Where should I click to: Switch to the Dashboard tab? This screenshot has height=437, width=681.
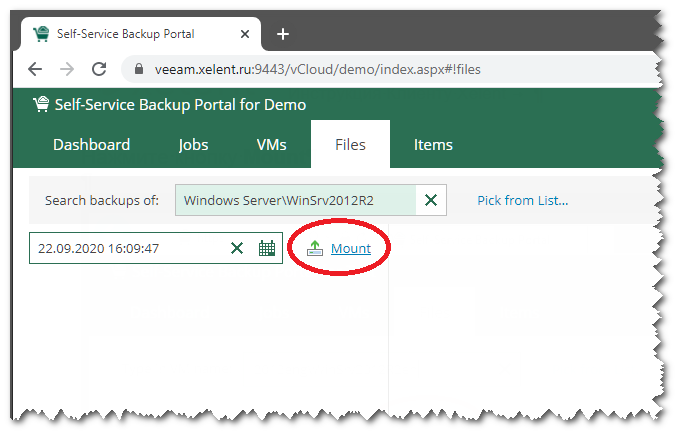pyautogui.click(x=92, y=145)
